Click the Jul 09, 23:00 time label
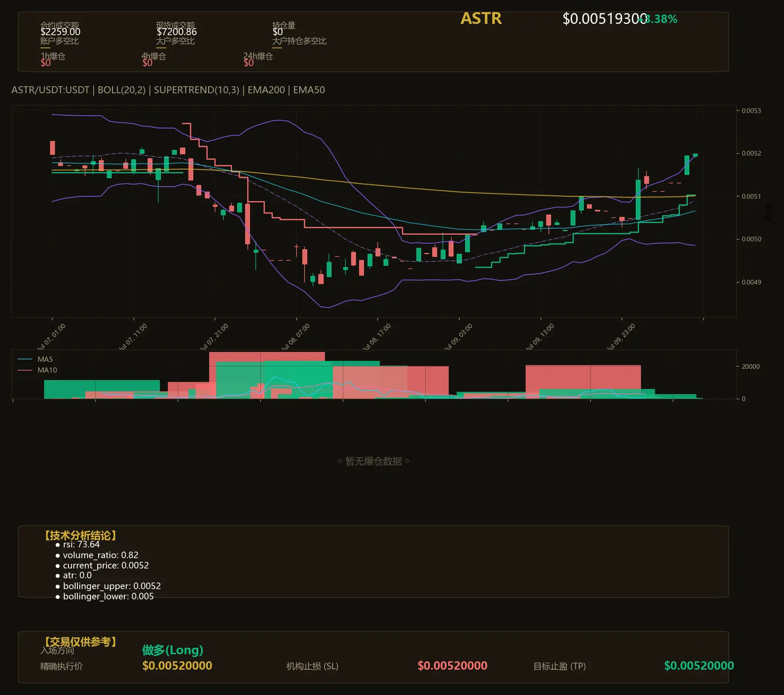Viewport: 784px width, 695px height. (x=621, y=337)
